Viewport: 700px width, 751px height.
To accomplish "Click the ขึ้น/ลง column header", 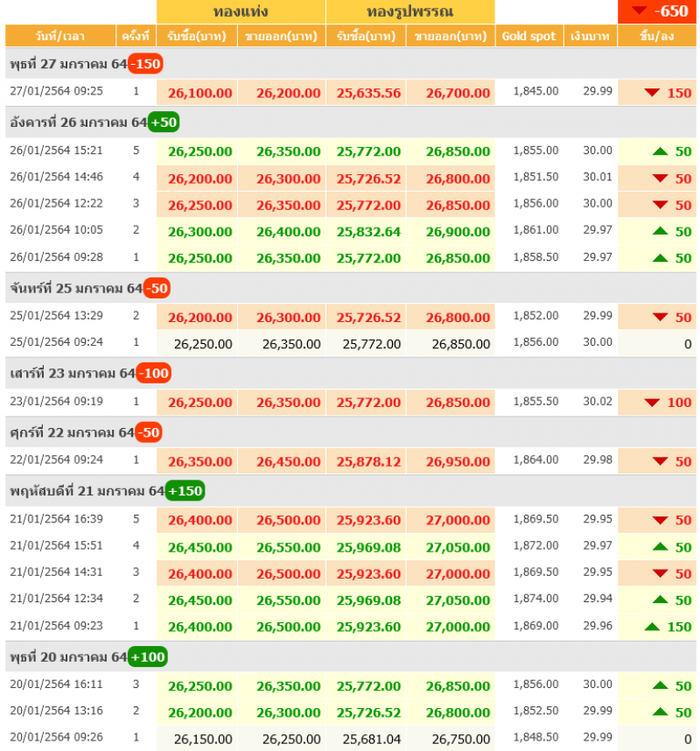I will click(656, 36).
